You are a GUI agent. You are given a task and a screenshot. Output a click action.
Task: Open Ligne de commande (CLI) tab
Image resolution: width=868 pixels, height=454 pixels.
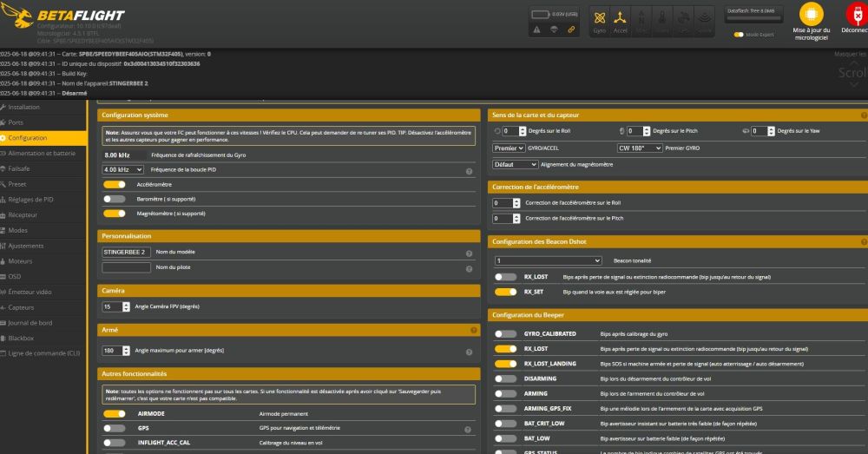(43, 352)
